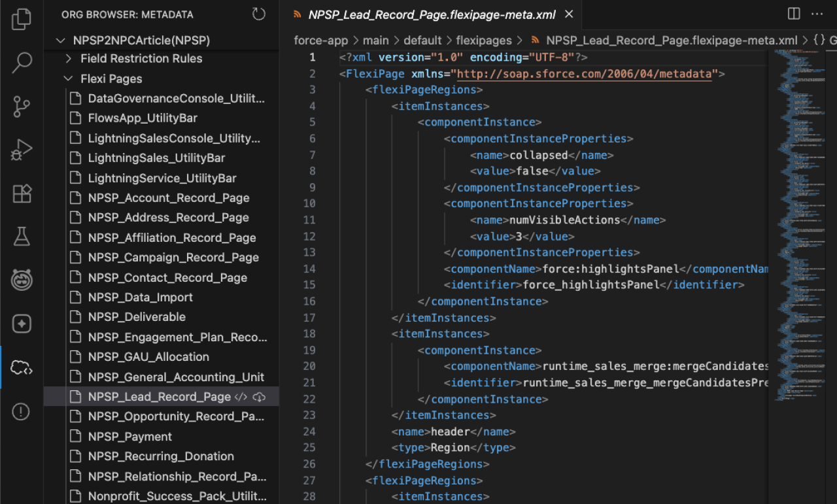The width and height of the screenshot is (837, 504).
Task: Open the Extensions view
Action: pyautogui.click(x=21, y=193)
